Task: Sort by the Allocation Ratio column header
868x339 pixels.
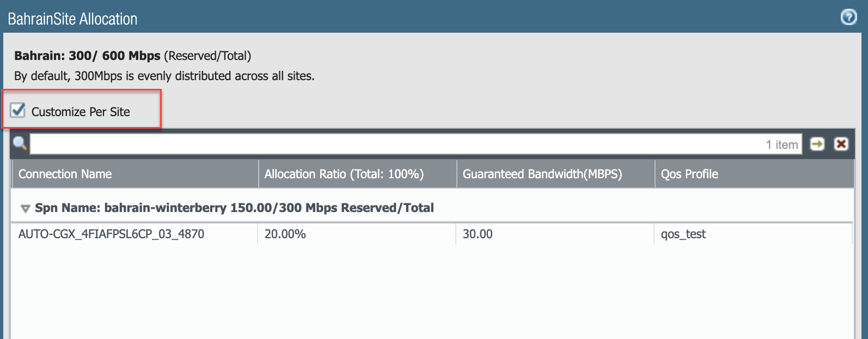Action: 344,174
